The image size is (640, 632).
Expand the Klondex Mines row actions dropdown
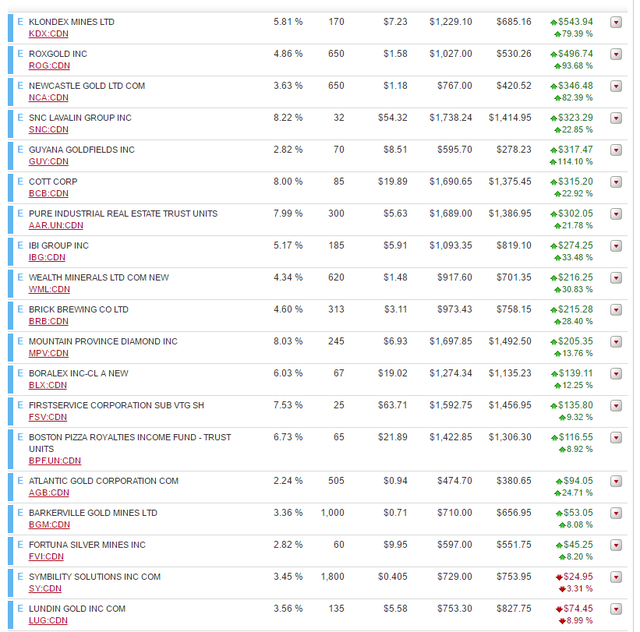tap(616, 22)
